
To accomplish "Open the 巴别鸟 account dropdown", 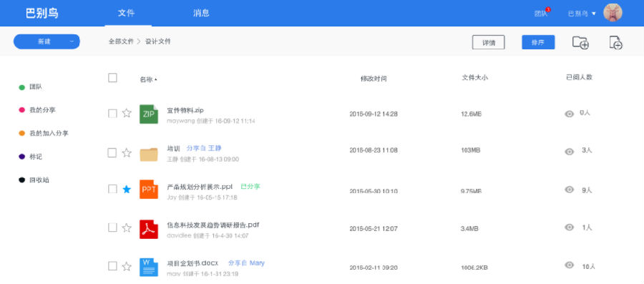I will pyautogui.click(x=582, y=14).
